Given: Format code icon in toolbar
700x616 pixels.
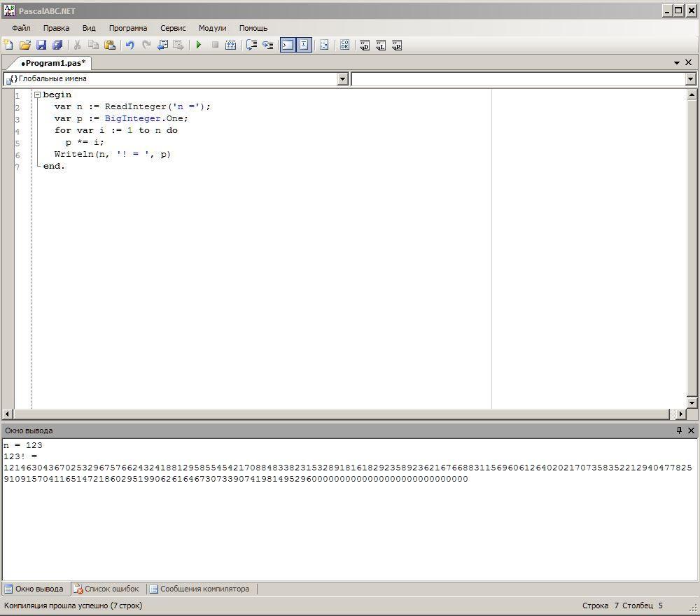Looking at the screenshot, I should pos(325,45).
